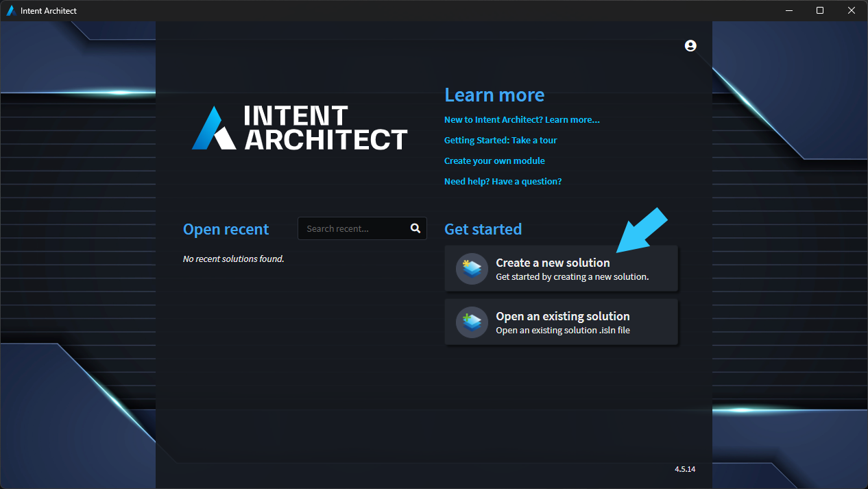Click the version number 4.5.14
The image size is (868, 489).
[685, 469]
